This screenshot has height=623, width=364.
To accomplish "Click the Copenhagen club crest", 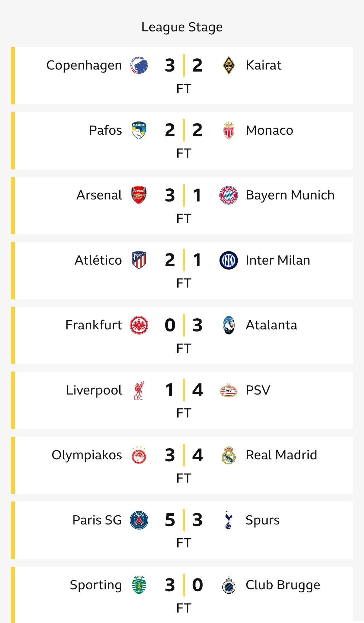I will [x=139, y=65].
